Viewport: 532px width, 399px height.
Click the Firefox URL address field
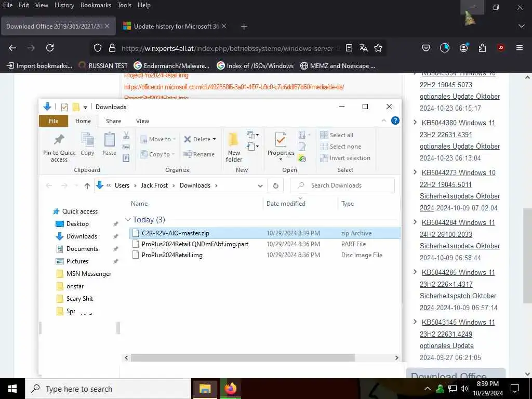pos(231,48)
